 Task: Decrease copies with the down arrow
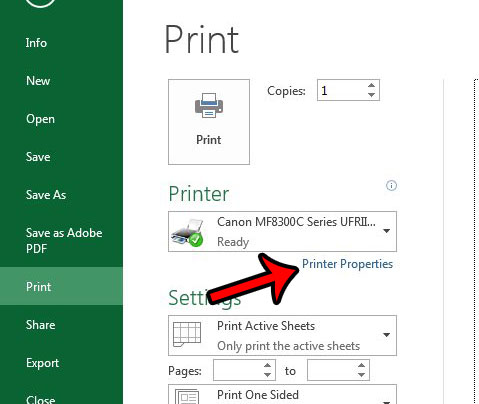pos(371,95)
